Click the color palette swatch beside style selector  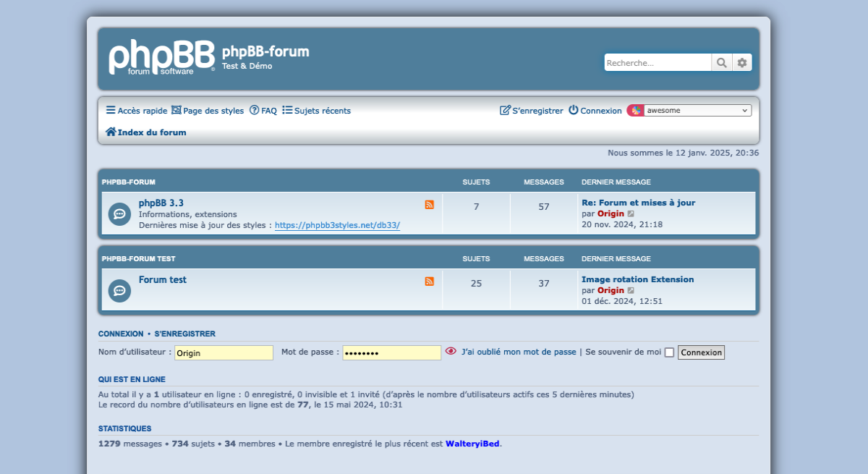click(x=635, y=111)
